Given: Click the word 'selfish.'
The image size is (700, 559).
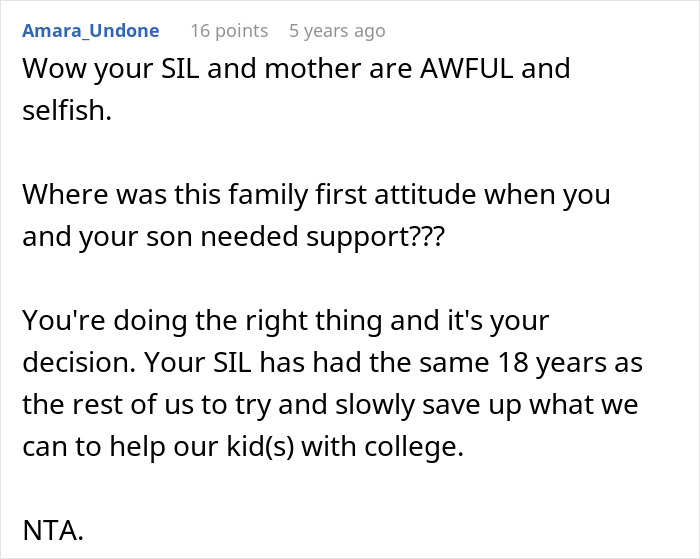Looking at the screenshot, I should pyautogui.click(x=67, y=109).
